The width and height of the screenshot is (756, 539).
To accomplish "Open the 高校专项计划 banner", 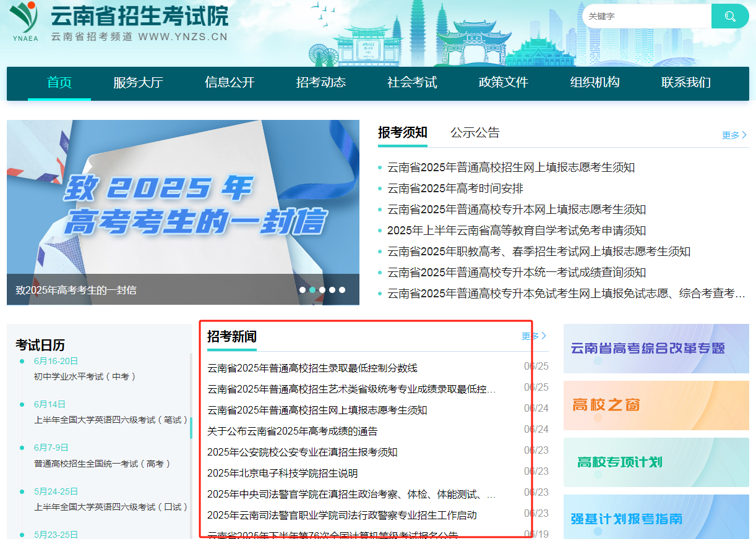I will click(x=656, y=462).
